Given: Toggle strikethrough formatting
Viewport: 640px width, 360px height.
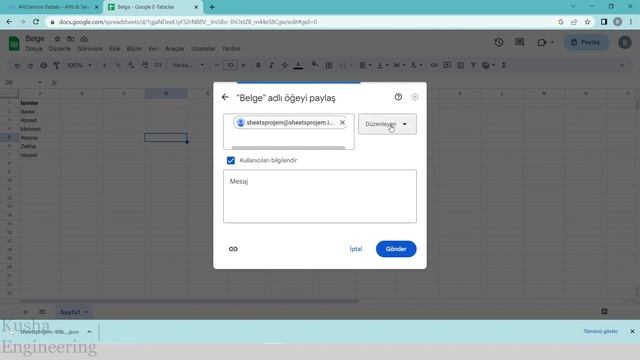Looking at the screenshot, I should click(x=284, y=65).
